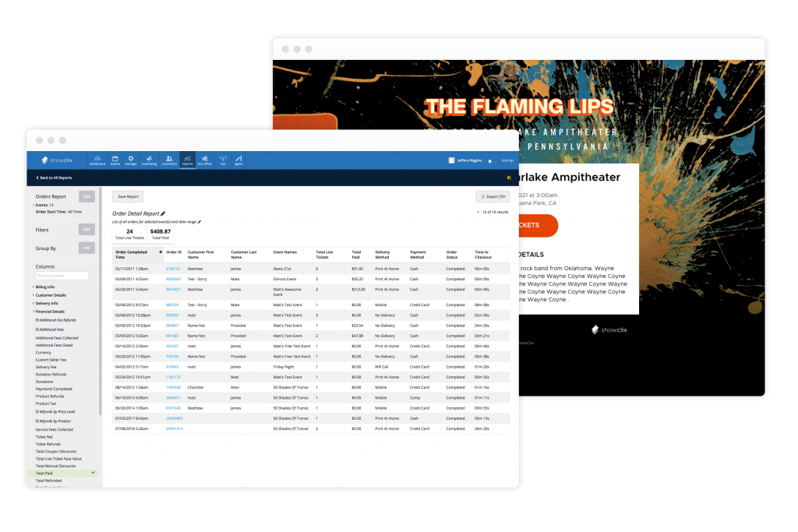This screenshot has width=798, height=532.
Task: Select the Events calendar icon
Action: tap(115, 160)
